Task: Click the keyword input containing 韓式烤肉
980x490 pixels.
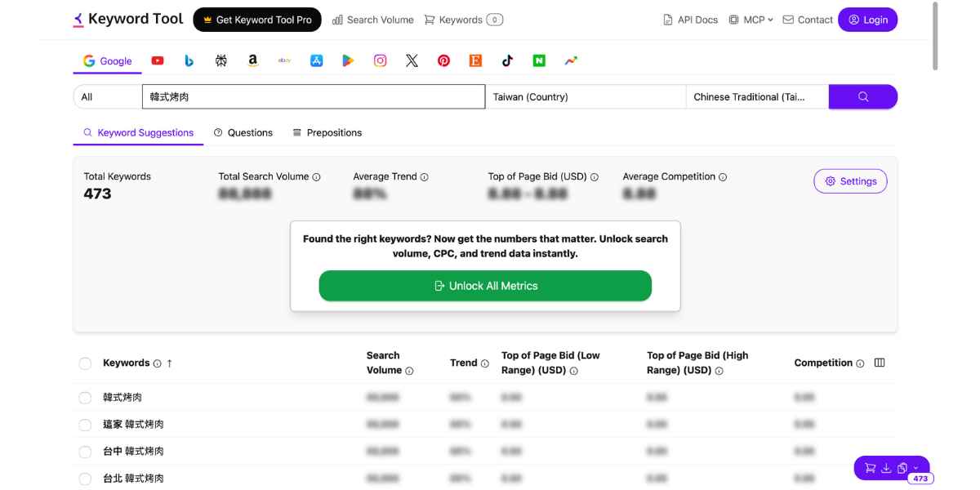Action: point(314,96)
